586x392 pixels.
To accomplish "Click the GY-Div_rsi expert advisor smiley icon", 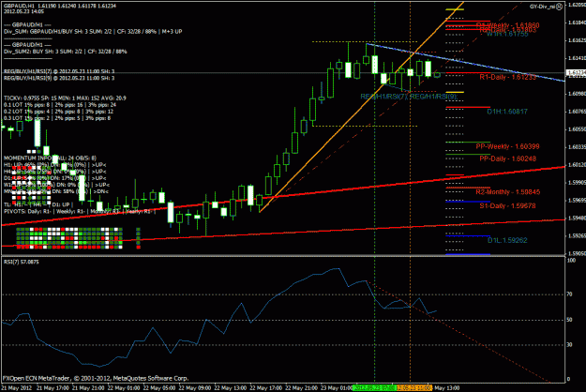I will point(559,7).
